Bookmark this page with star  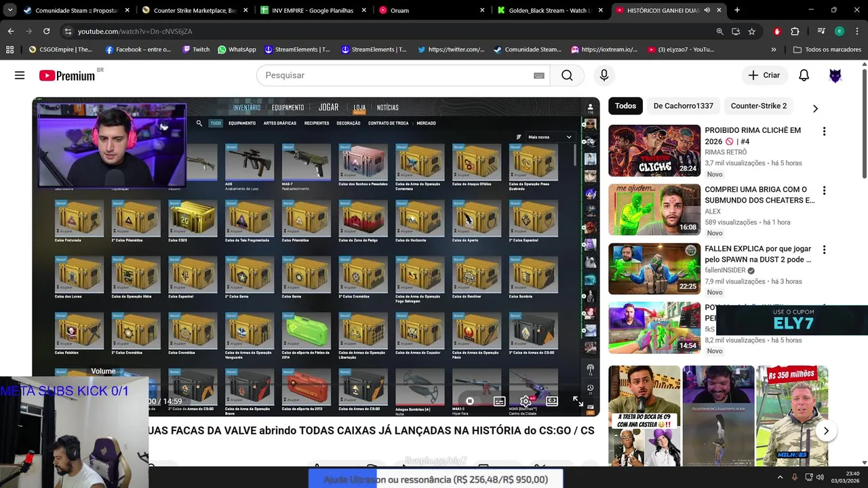click(x=751, y=31)
